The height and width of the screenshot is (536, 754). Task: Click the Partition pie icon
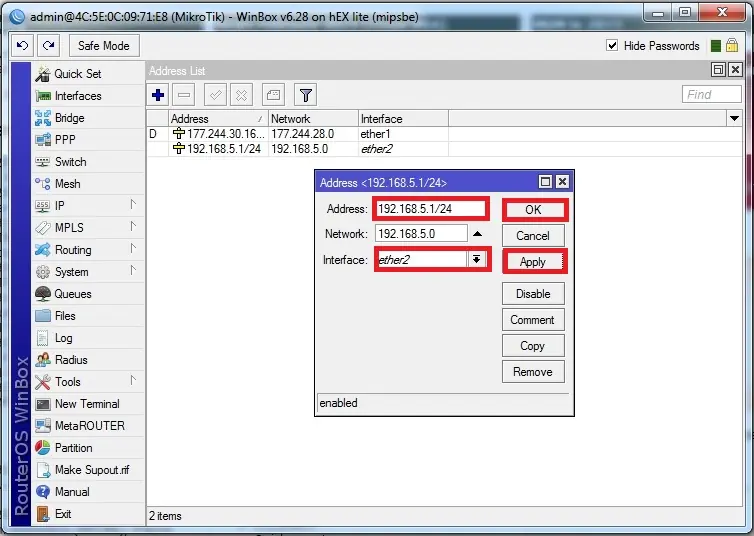click(x=43, y=448)
